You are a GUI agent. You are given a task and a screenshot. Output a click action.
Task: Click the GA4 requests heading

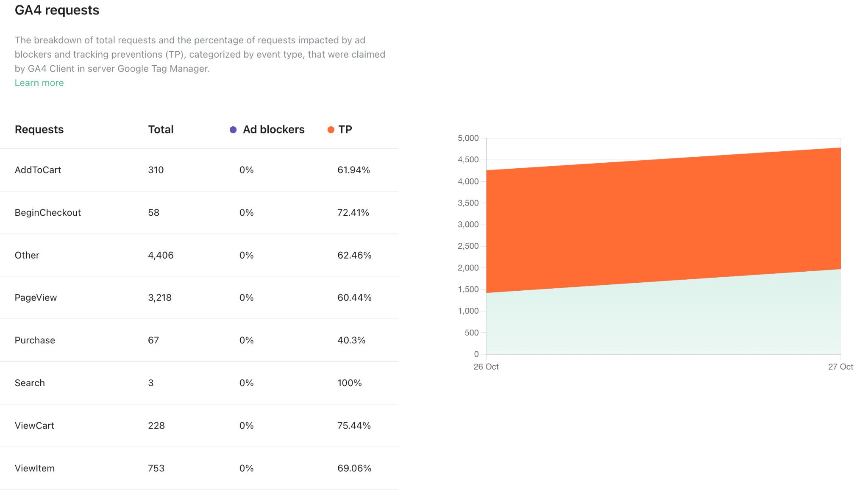point(57,10)
